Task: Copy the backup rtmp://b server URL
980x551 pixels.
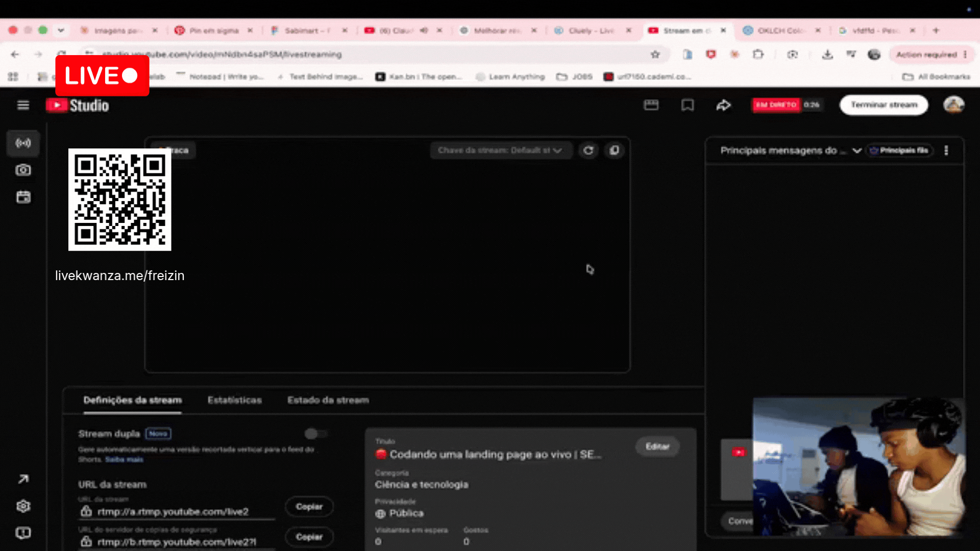Action: [309, 537]
